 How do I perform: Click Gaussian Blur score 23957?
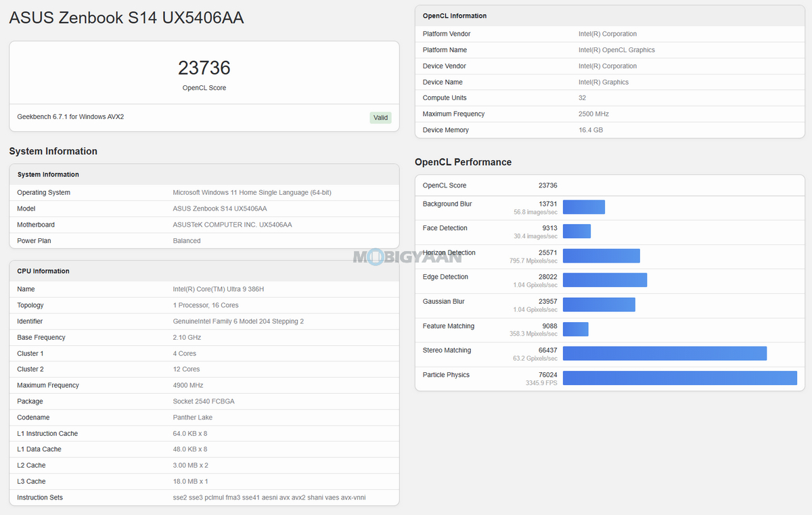click(x=548, y=301)
